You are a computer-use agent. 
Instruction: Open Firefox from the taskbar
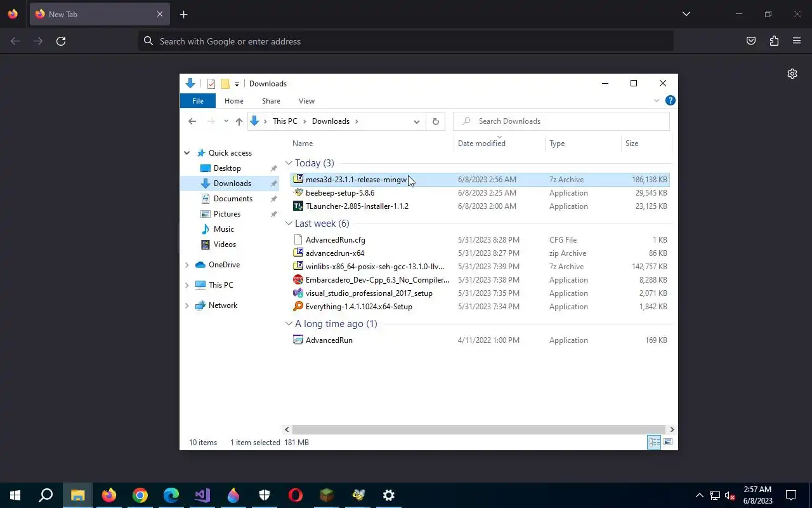point(109,495)
